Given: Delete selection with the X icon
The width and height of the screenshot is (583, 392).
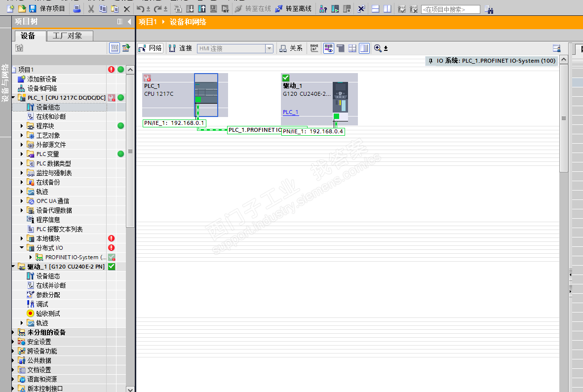Looking at the screenshot, I should tap(127, 8).
